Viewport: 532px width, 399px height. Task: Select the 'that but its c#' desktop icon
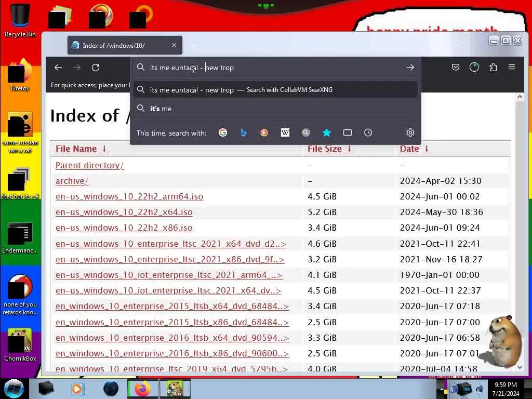tap(20, 183)
